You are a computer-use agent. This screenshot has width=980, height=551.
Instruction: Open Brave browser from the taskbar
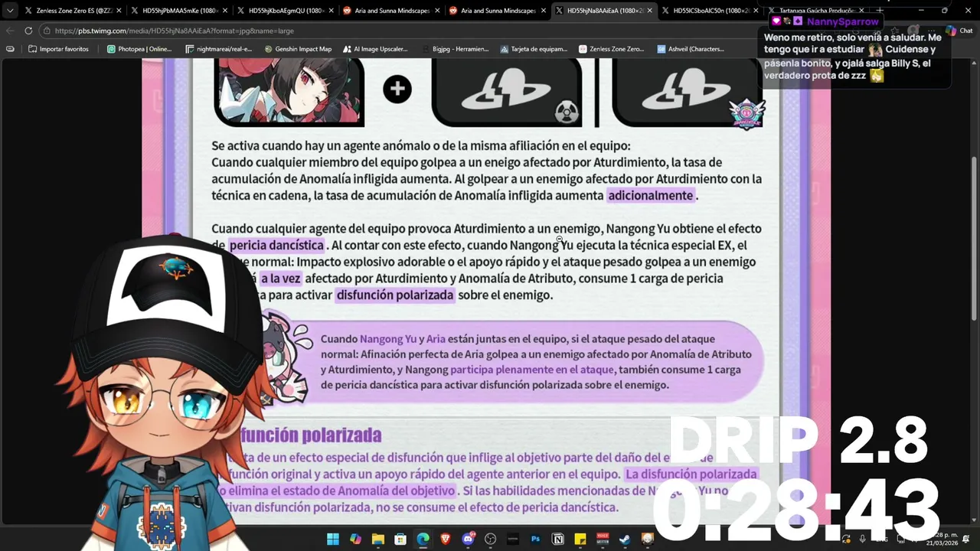pyautogui.click(x=446, y=539)
